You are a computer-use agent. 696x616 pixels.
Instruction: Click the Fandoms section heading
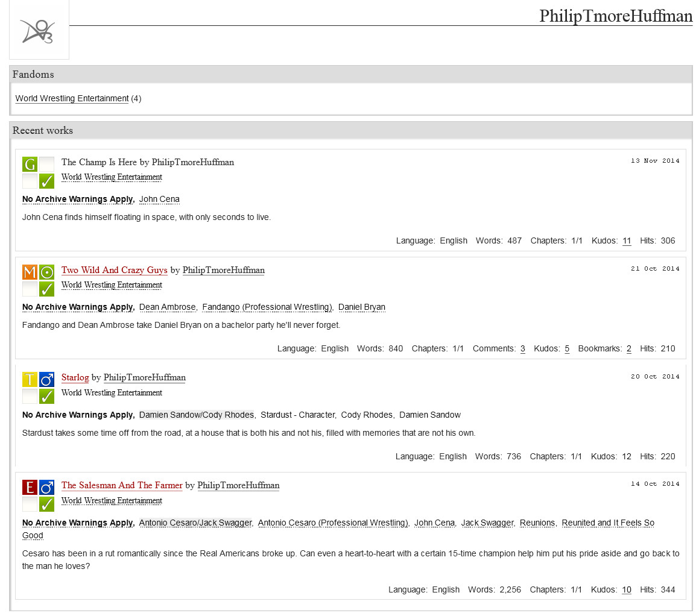(x=33, y=74)
